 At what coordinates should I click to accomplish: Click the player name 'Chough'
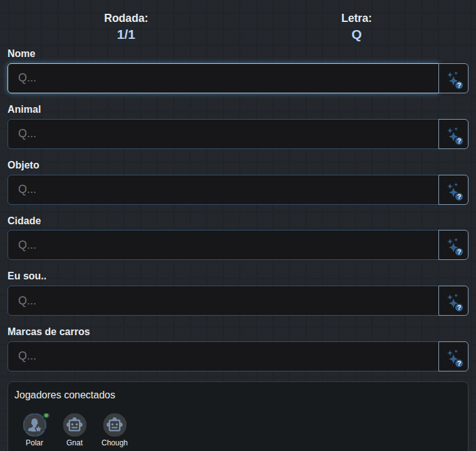(x=115, y=443)
